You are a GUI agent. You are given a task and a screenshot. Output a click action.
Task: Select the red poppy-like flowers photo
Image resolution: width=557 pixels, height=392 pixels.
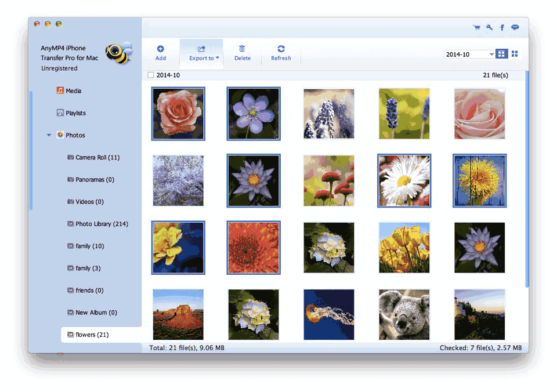329,180
